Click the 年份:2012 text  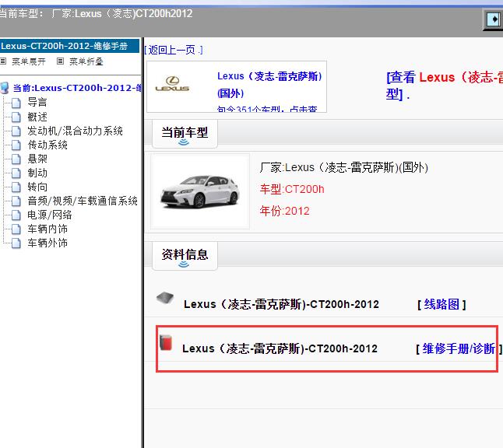[284, 211]
